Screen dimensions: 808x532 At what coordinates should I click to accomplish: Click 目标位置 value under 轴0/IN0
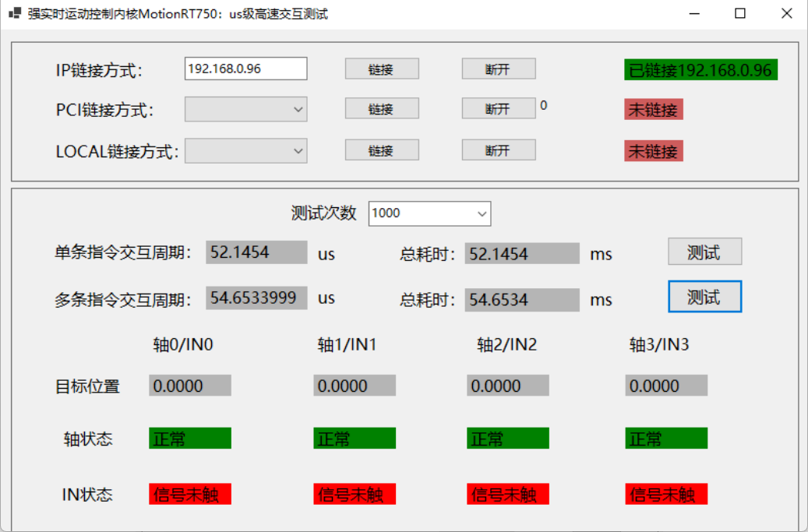click(x=190, y=386)
